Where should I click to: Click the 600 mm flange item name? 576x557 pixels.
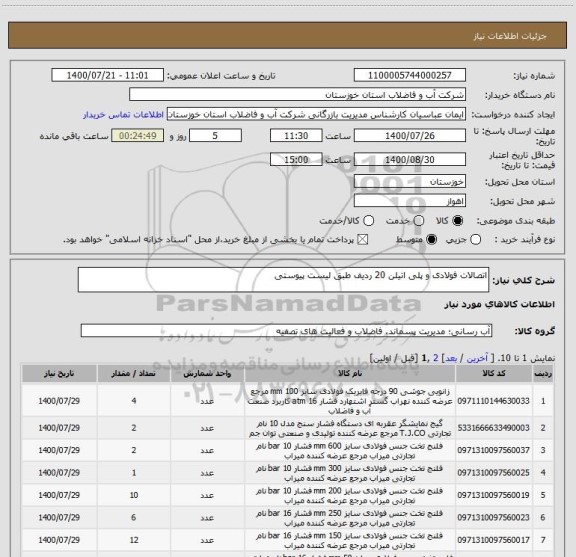click(x=350, y=451)
